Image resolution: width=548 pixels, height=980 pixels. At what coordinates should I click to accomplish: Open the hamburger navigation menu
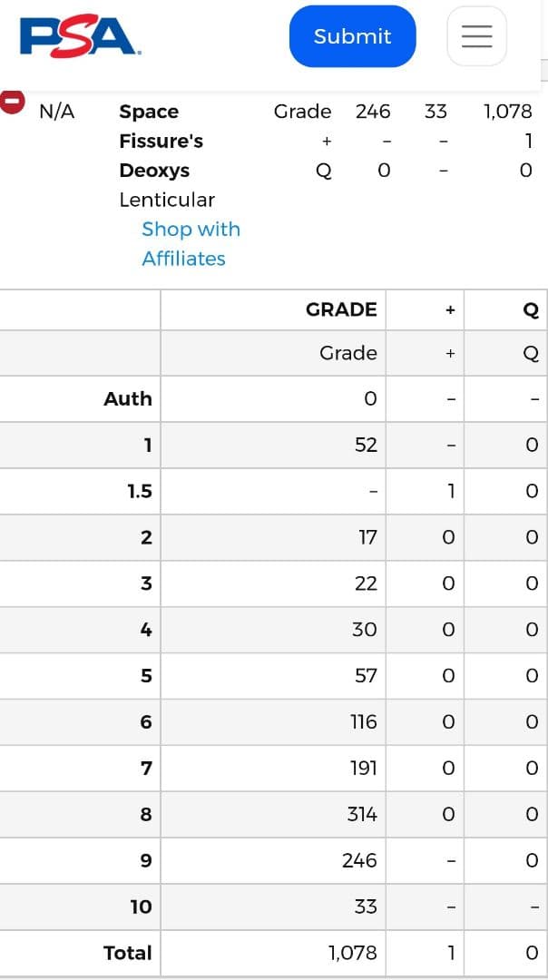coord(476,36)
